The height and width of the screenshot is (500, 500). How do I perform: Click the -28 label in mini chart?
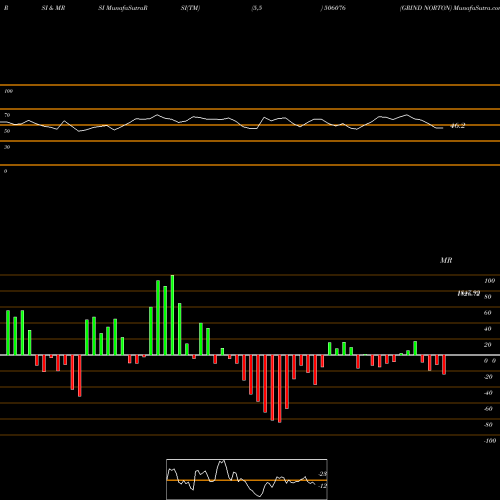click(323, 474)
